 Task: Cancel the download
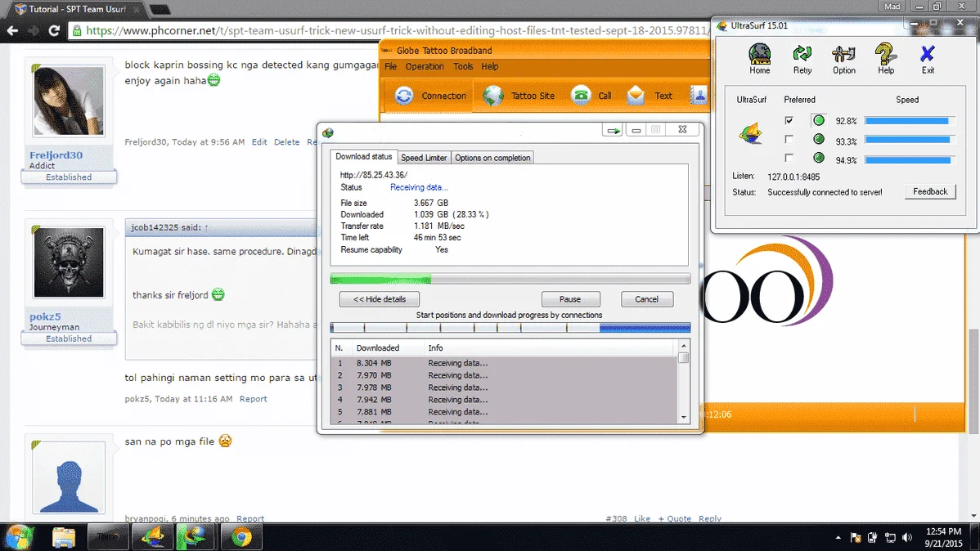point(647,299)
